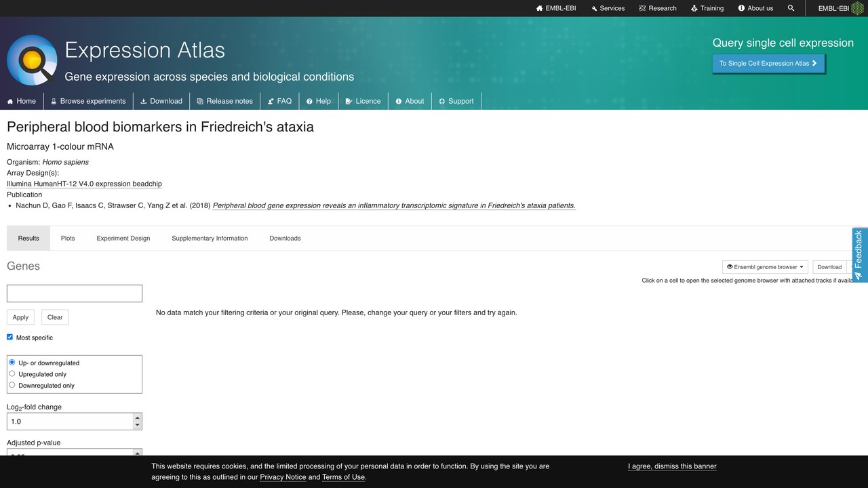Open the Support page
Screen dimensions: 868x488
456,101
